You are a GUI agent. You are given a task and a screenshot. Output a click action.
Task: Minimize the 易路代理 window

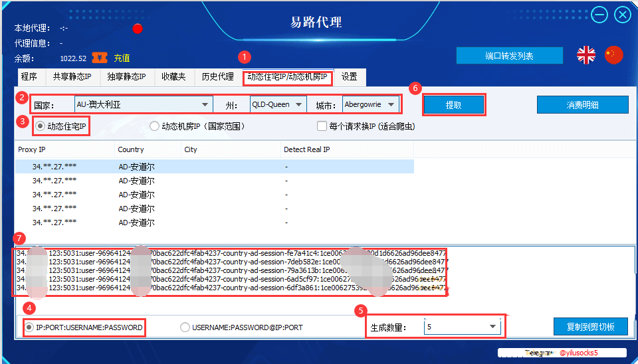599,15
